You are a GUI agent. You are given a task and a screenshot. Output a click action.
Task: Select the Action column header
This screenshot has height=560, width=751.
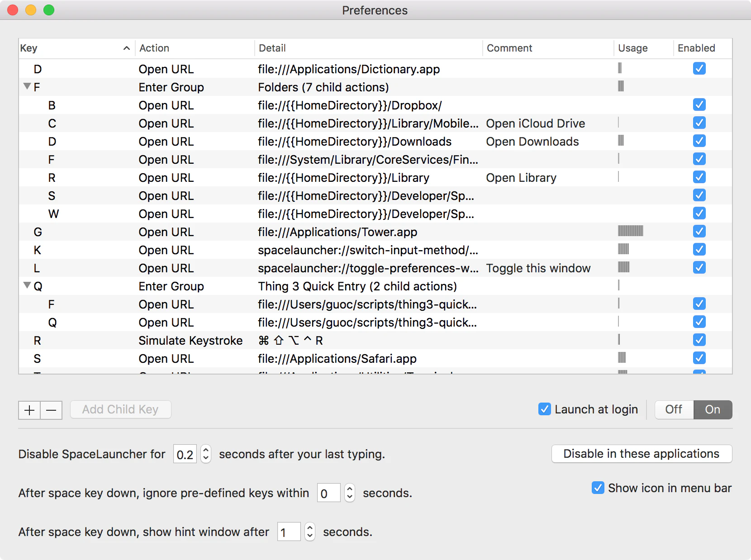click(x=154, y=48)
